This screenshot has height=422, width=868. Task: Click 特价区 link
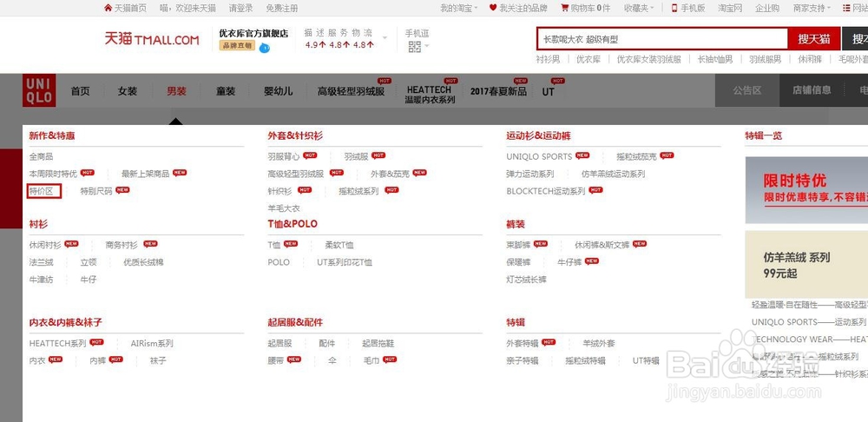point(42,191)
